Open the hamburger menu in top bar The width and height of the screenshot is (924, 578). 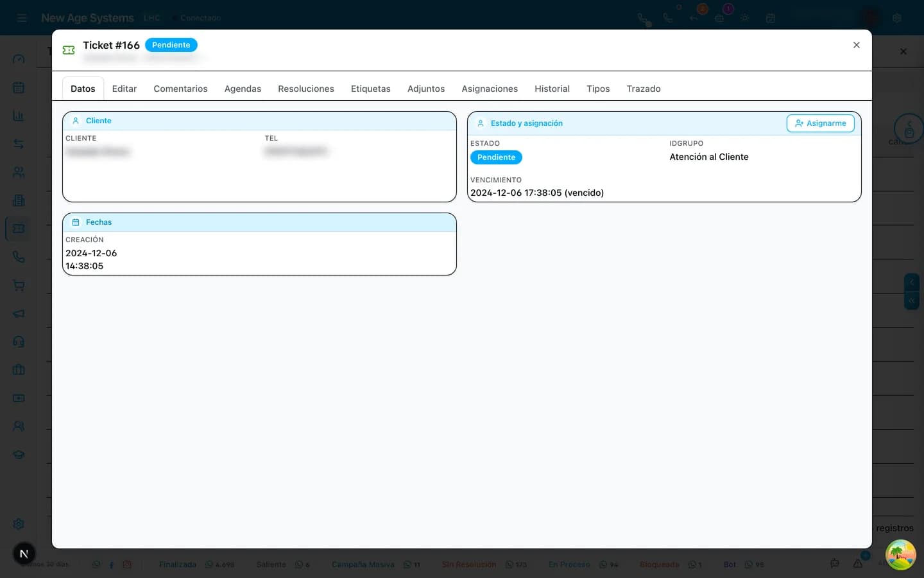(22, 18)
